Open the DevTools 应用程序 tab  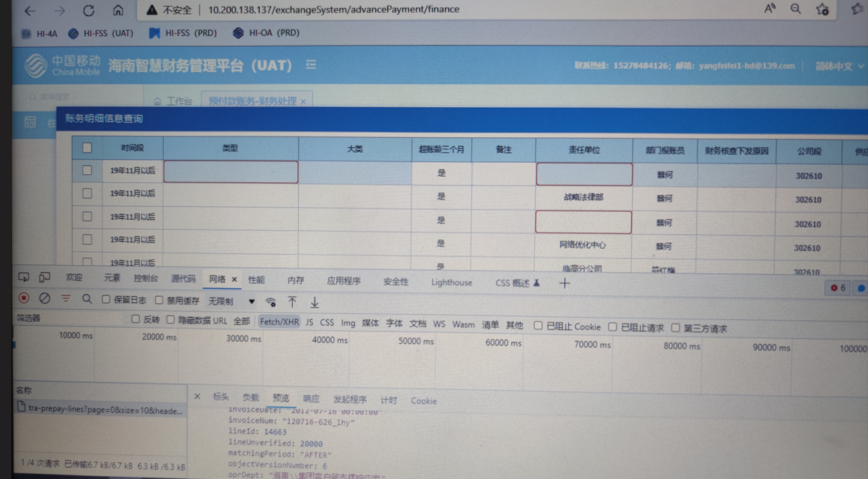(343, 281)
